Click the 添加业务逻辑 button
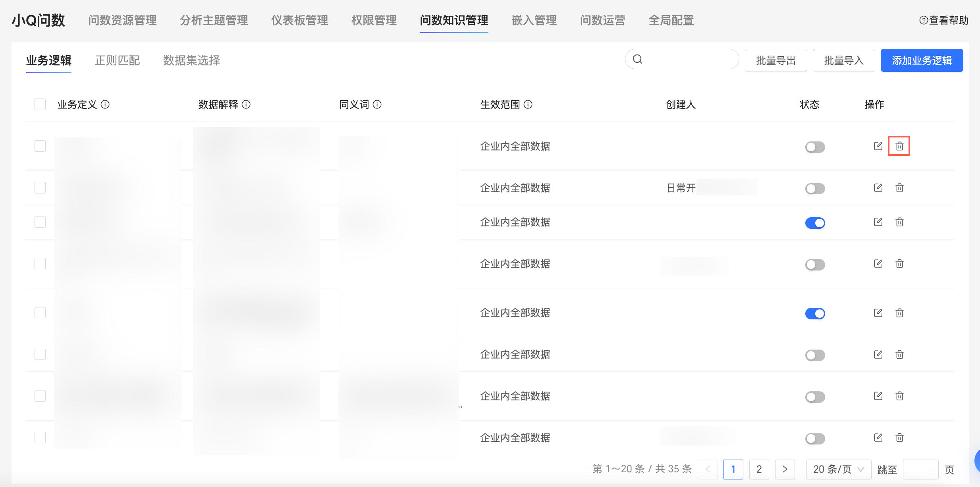980x487 pixels. pos(921,60)
